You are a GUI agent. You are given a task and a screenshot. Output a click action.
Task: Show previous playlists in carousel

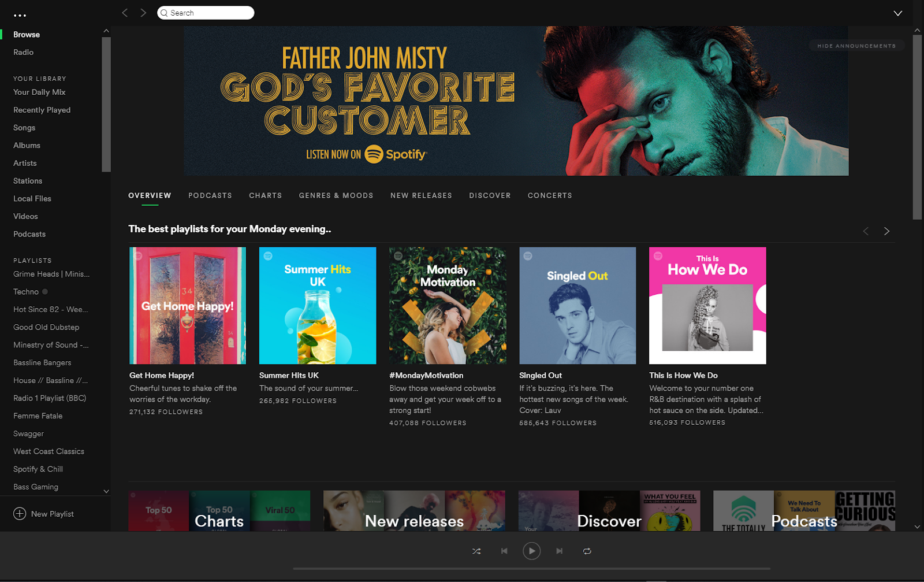[866, 231]
